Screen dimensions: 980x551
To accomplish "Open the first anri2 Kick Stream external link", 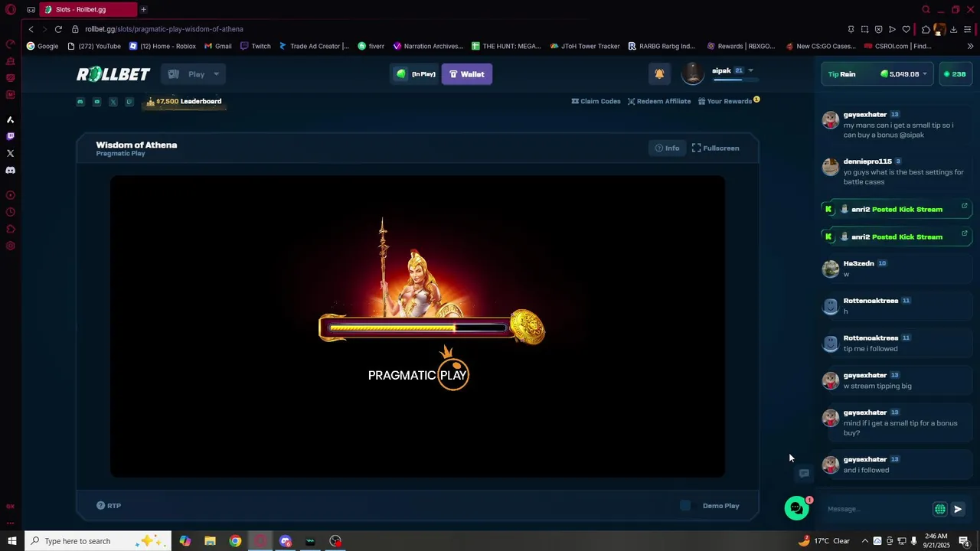I will [964, 206].
